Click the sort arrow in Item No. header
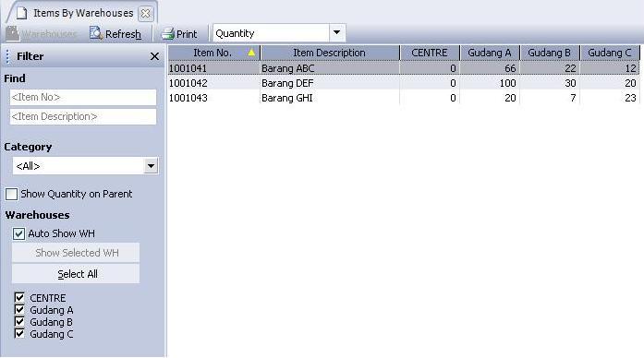 251,53
